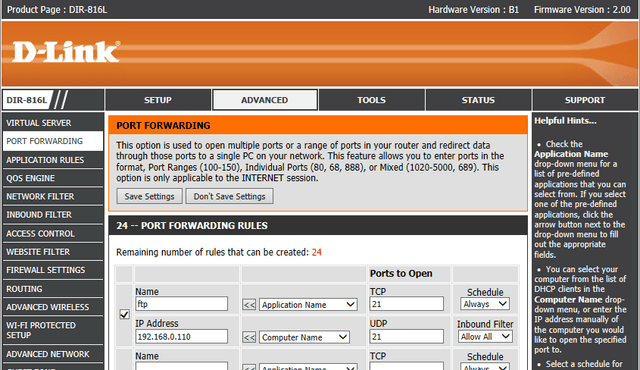Open the Application Name dropdown for ftp rule

click(308, 305)
